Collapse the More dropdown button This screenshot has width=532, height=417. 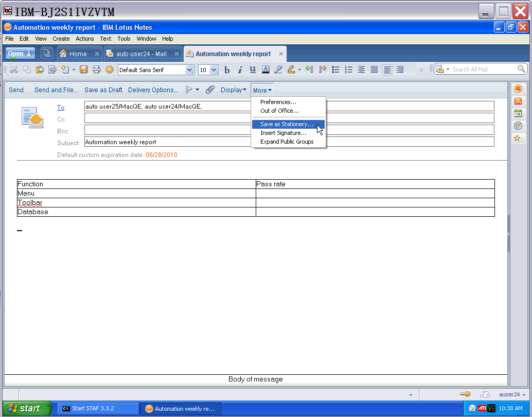[x=262, y=90]
